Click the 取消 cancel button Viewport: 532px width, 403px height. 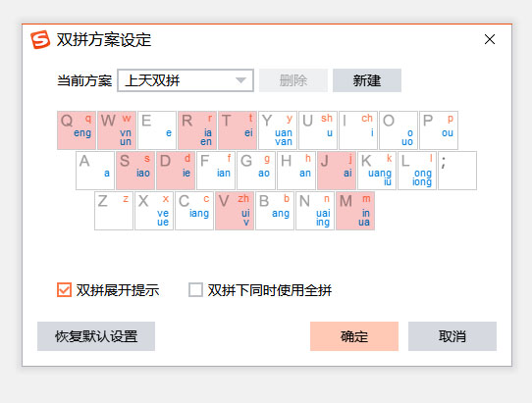(x=452, y=336)
